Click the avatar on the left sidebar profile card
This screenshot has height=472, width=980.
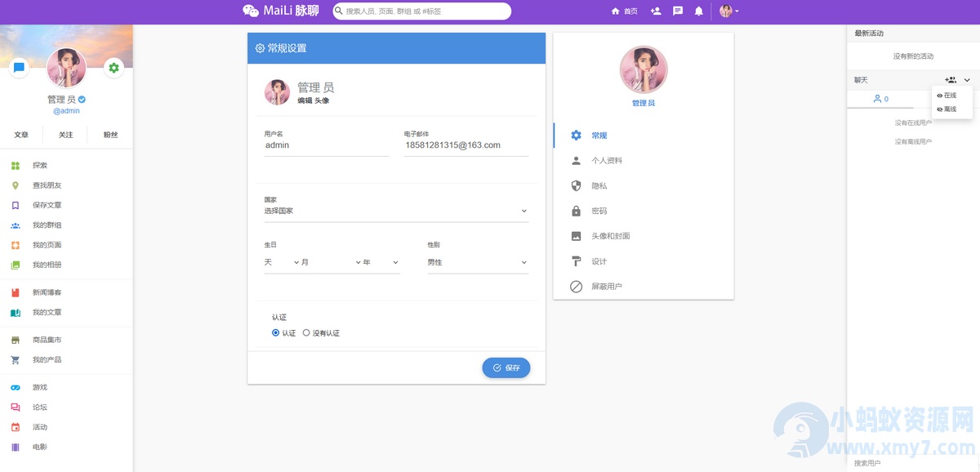pos(66,68)
